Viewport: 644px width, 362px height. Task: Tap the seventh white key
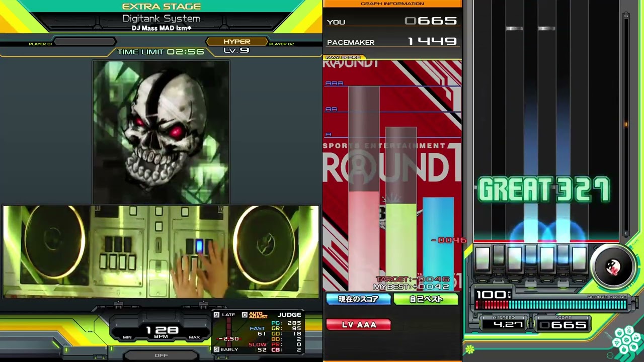coord(579,258)
